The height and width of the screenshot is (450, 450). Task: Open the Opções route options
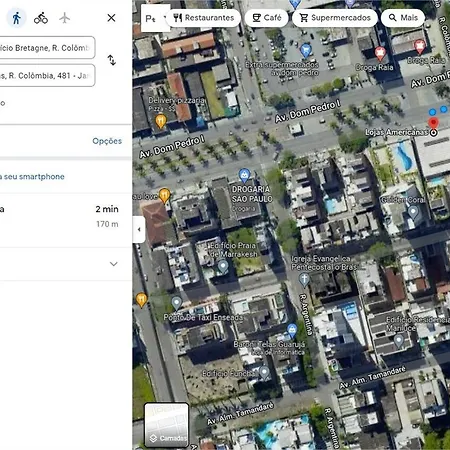(x=107, y=141)
